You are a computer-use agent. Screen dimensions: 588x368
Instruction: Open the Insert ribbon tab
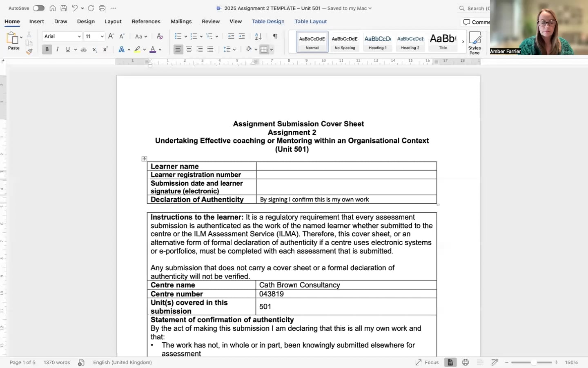tap(37, 21)
